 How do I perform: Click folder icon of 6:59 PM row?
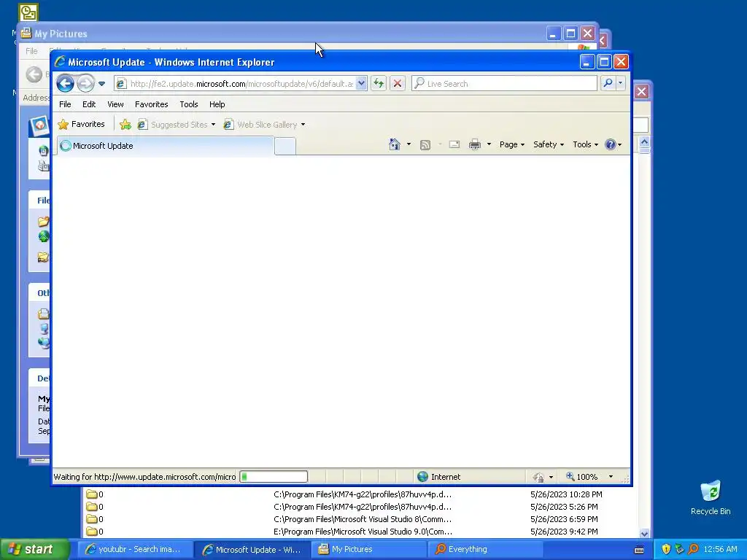(x=91, y=519)
